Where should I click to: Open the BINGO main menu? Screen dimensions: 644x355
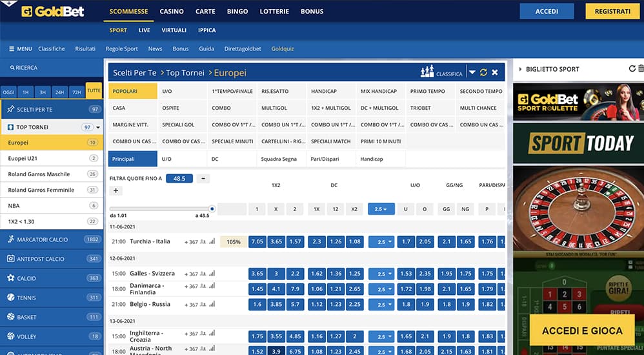(x=237, y=12)
